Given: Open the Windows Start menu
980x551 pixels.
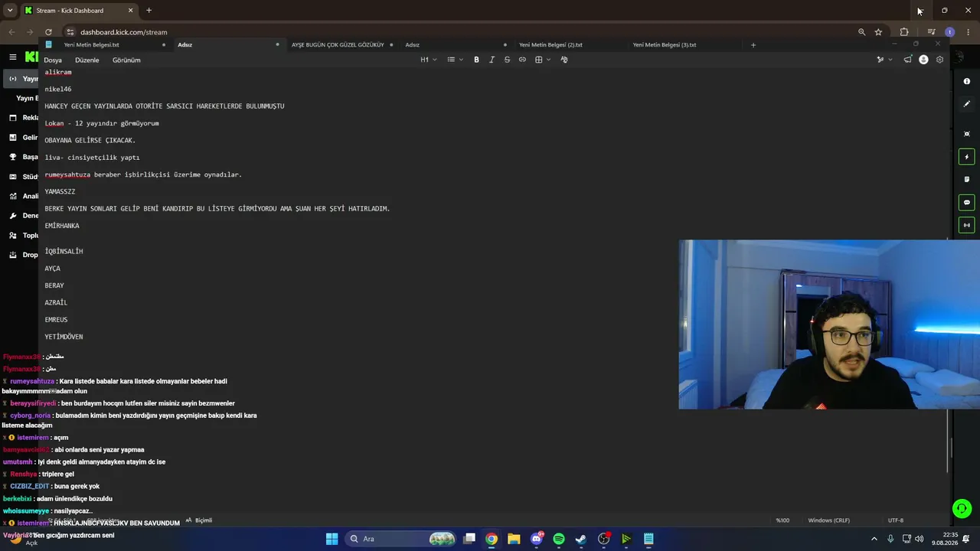Looking at the screenshot, I should (332, 539).
